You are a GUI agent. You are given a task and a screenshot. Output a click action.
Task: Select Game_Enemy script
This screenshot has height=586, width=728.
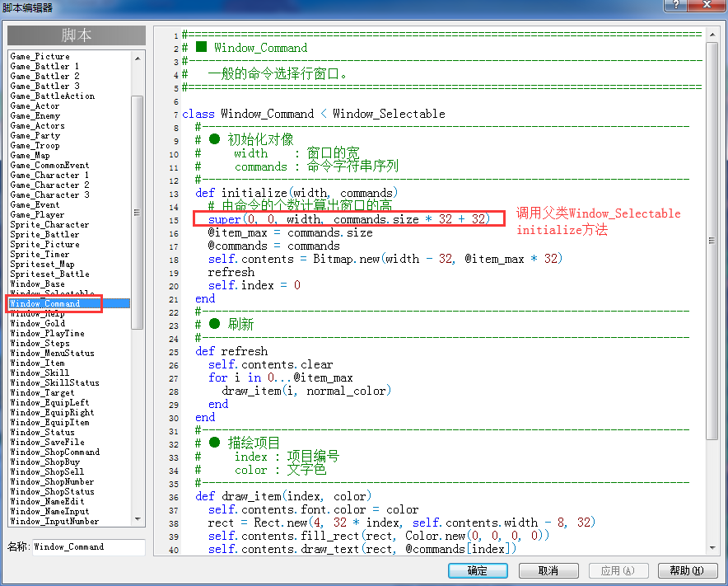(35, 115)
